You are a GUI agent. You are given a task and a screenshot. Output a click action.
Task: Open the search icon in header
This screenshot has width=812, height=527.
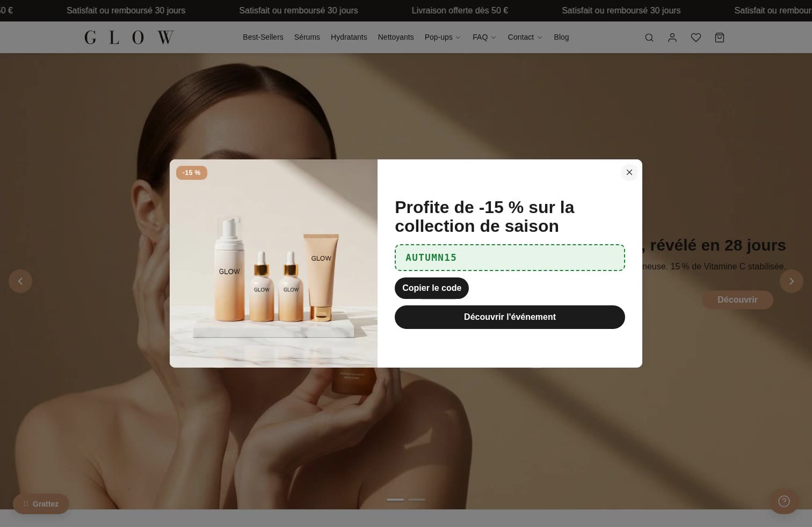pos(649,38)
